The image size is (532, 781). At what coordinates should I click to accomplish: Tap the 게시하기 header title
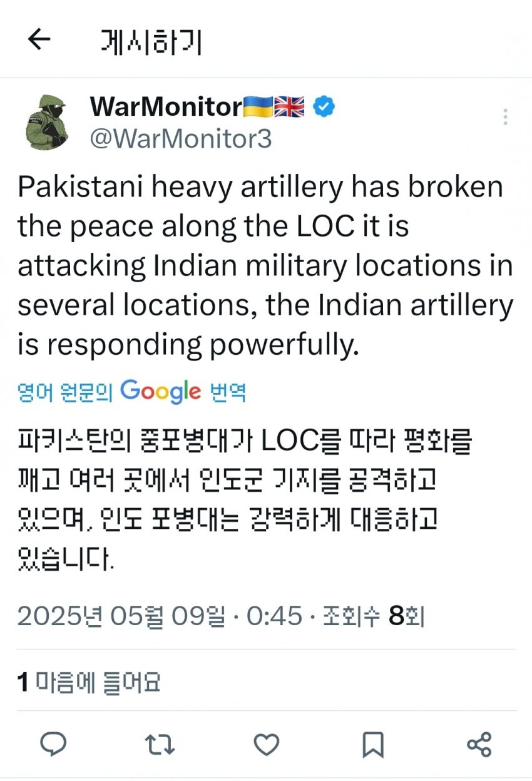(151, 42)
